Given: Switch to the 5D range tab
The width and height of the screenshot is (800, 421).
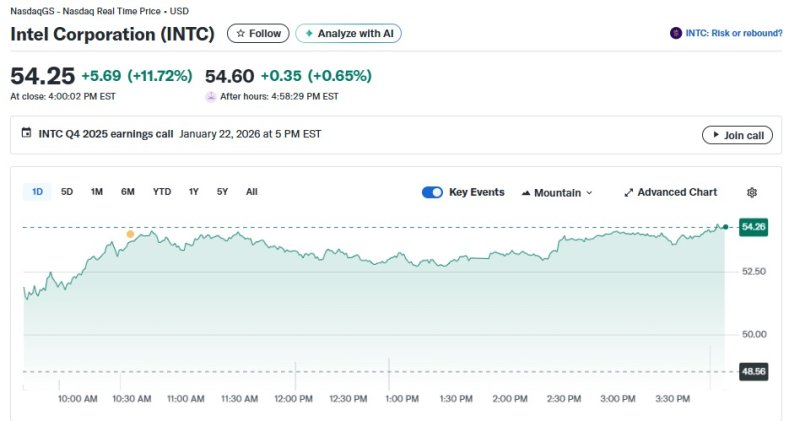Looking at the screenshot, I should click(67, 191).
